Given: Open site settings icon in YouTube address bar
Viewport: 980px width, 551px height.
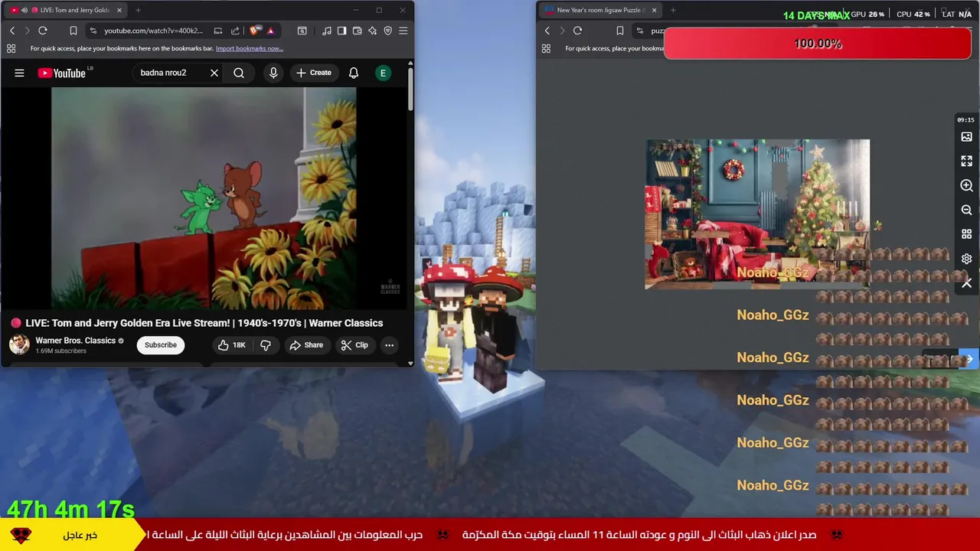Looking at the screenshot, I should point(93,31).
